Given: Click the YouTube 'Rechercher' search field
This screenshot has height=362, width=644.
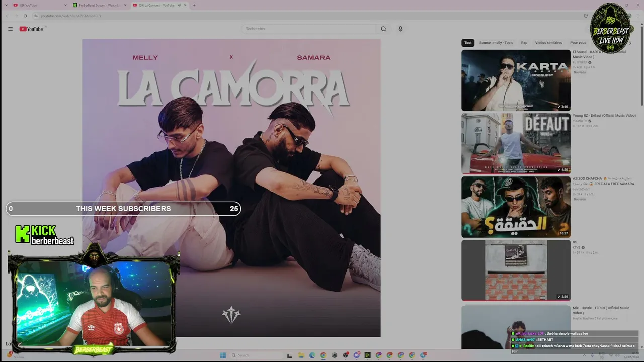Looking at the screenshot, I should point(308,29).
